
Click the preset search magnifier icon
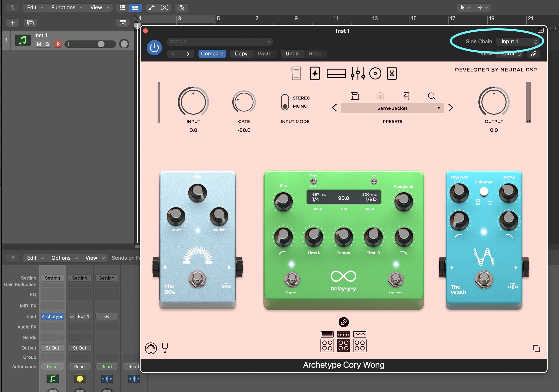[x=431, y=96]
